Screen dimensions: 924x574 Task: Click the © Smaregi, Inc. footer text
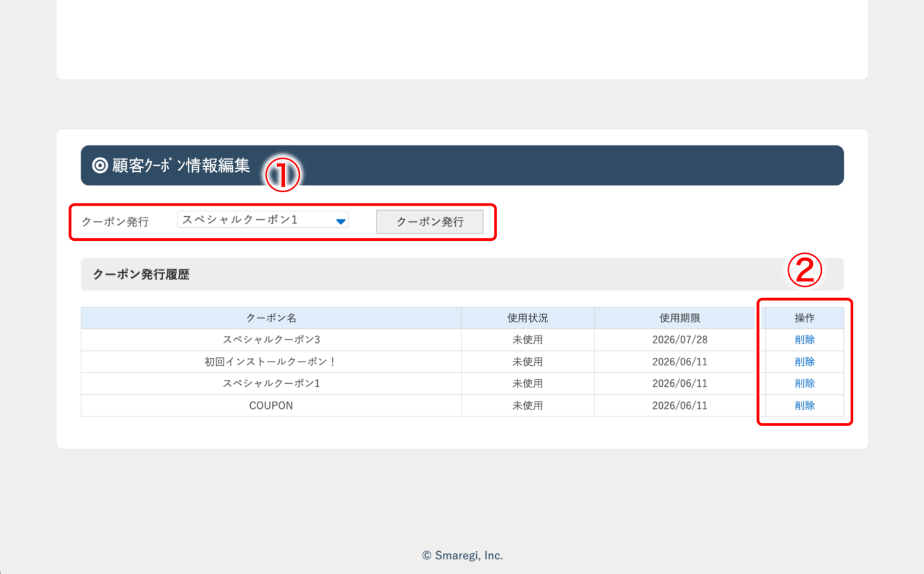point(462,555)
